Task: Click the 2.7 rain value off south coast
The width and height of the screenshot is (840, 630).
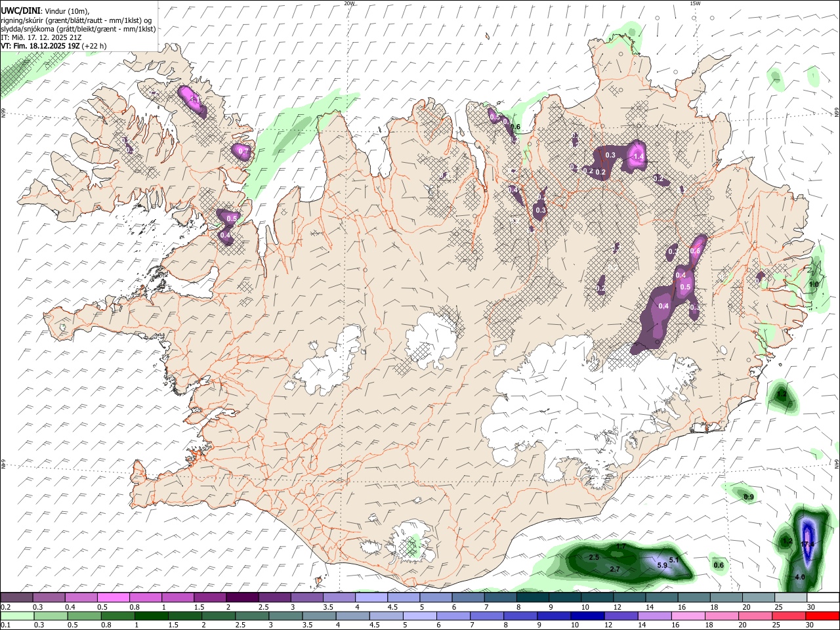Action: pyautogui.click(x=615, y=569)
